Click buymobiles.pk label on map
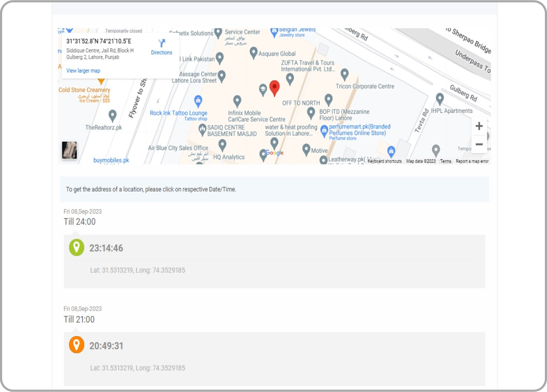 point(111,160)
